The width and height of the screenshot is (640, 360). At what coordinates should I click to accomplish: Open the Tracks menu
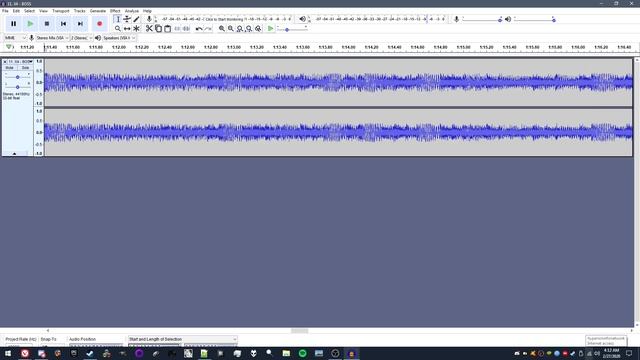(x=80, y=11)
